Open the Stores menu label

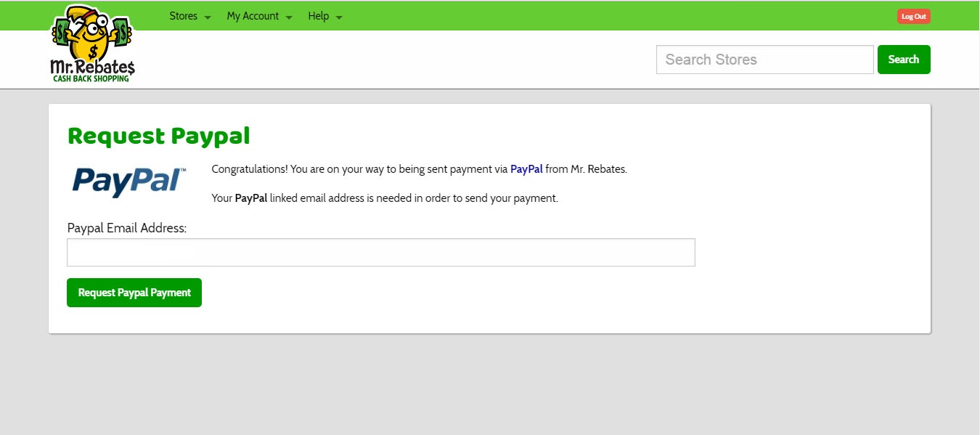(183, 16)
